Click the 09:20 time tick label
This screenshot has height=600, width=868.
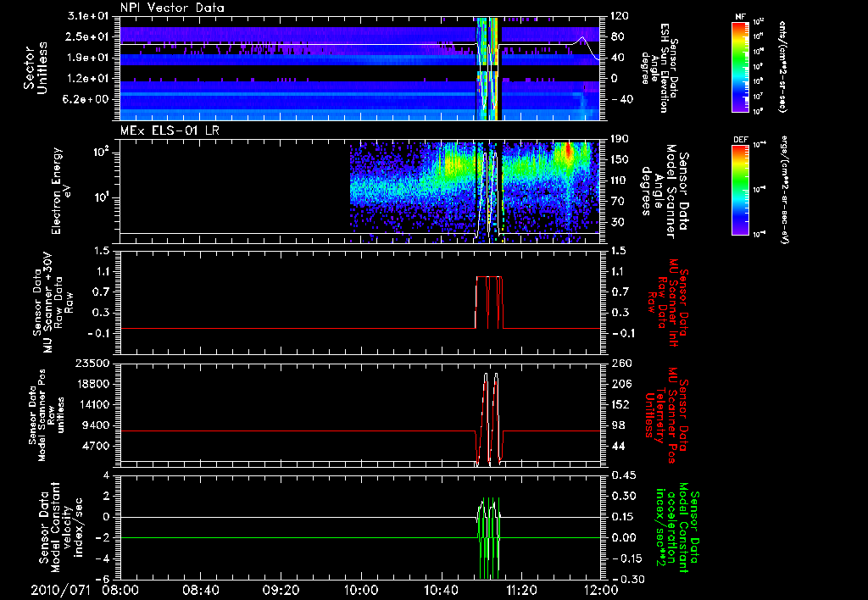281,588
